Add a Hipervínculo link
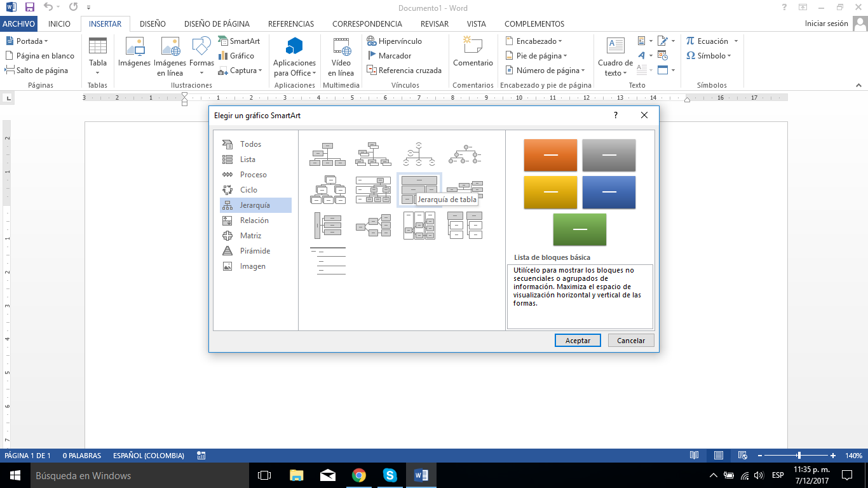The height and width of the screenshot is (488, 868). click(x=395, y=41)
